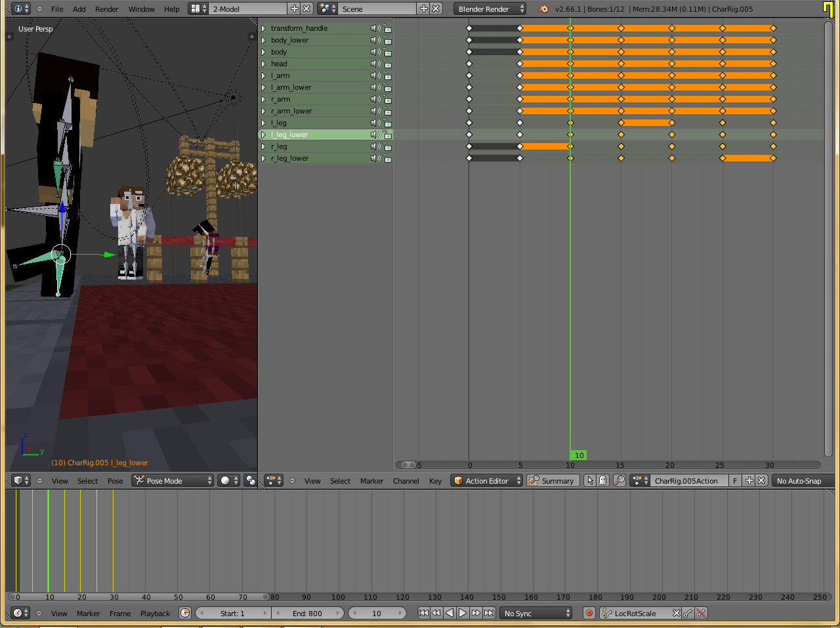Click the filter magnifier icon in the Action Editor header

pyautogui.click(x=619, y=480)
